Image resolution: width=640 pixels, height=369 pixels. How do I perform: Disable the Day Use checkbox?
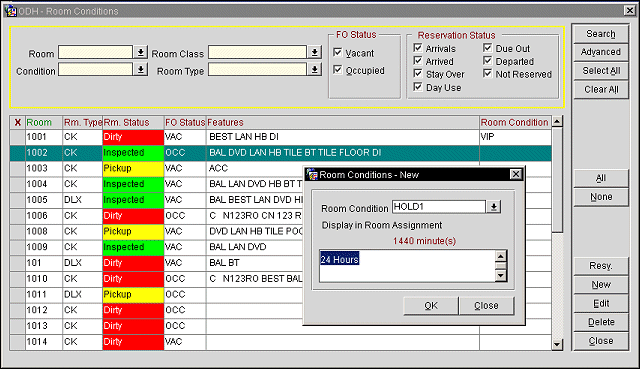418,87
